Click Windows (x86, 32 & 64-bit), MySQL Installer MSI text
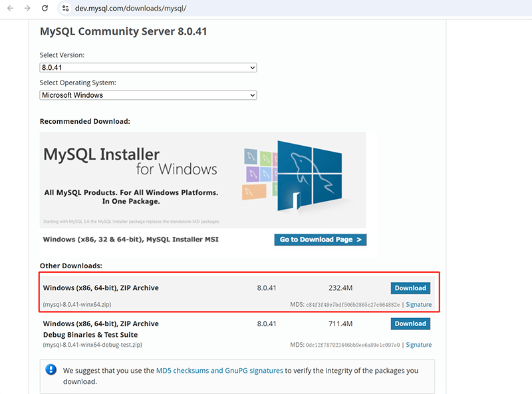The height and width of the screenshot is (394, 532). click(x=131, y=240)
